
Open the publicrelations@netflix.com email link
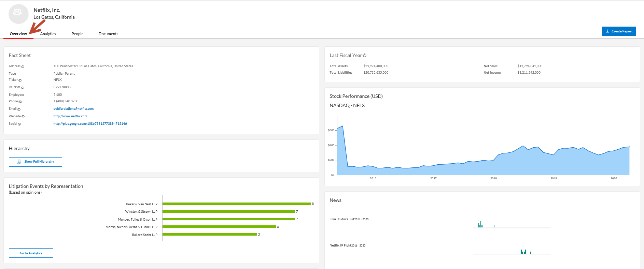[73, 109]
